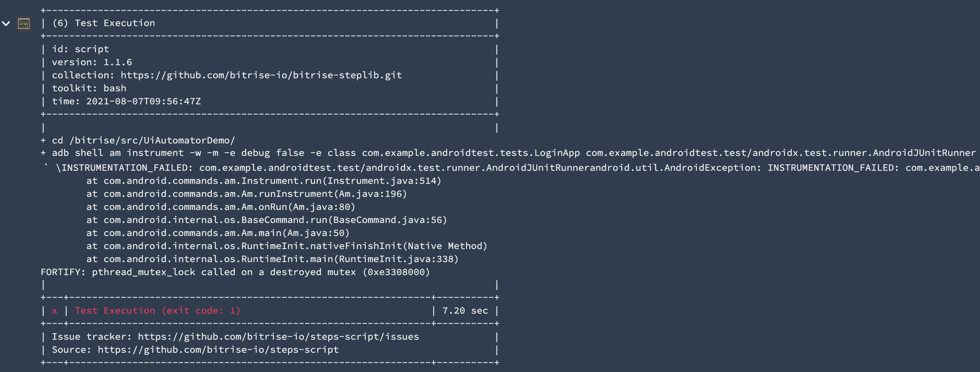
Task: Collapse the Test Execution step chevron
Action: 6,24
